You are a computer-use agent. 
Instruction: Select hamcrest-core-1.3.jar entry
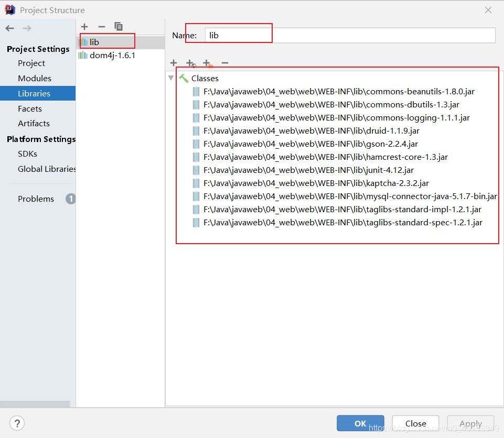(x=325, y=157)
